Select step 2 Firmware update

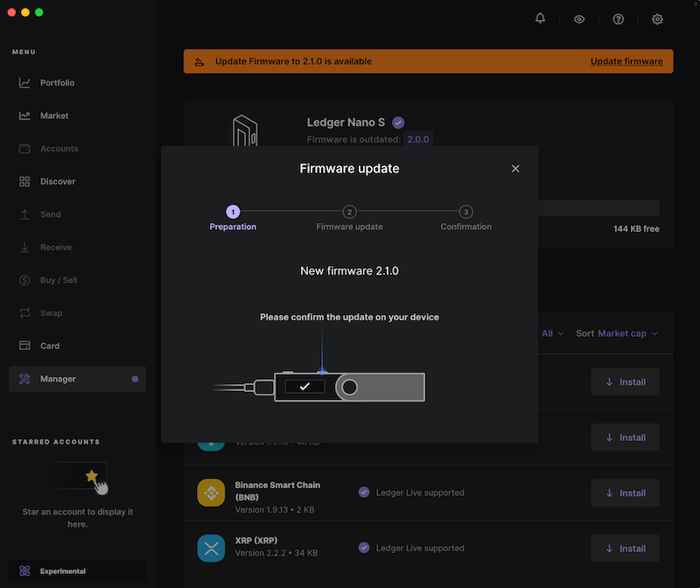point(349,219)
